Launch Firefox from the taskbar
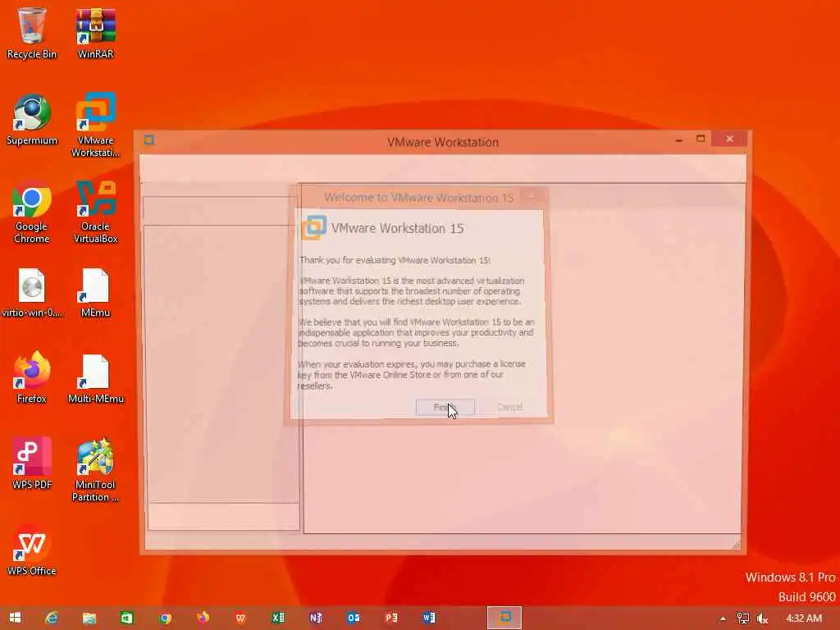 [x=203, y=618]
